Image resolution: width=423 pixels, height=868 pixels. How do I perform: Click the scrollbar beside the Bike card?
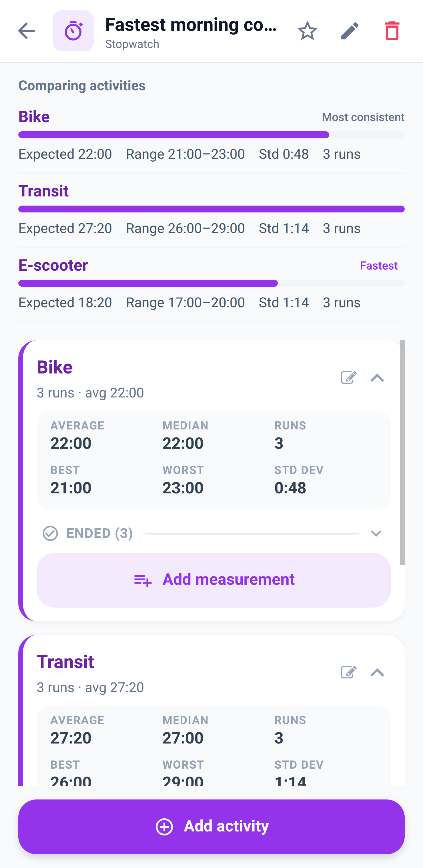click(x=402, y=453)
